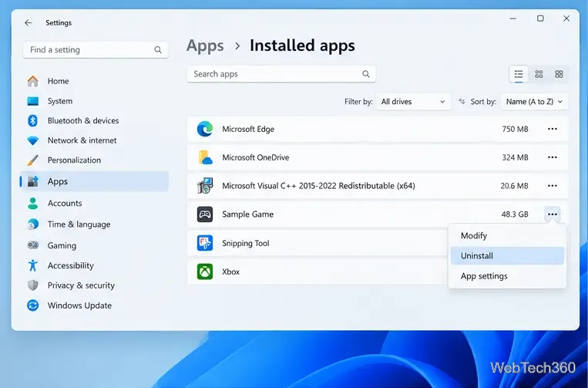Image resolution: width=588 pixels, height=388 pixels.
Task: Choose Modify in the context menu
Action: [507, 235]
